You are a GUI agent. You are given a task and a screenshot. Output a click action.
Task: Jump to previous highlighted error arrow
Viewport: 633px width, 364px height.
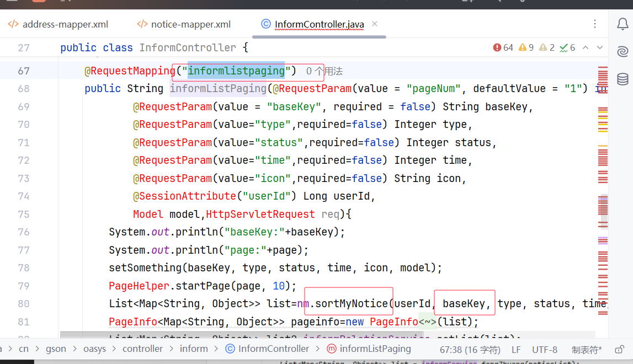[x=586, y=48]
